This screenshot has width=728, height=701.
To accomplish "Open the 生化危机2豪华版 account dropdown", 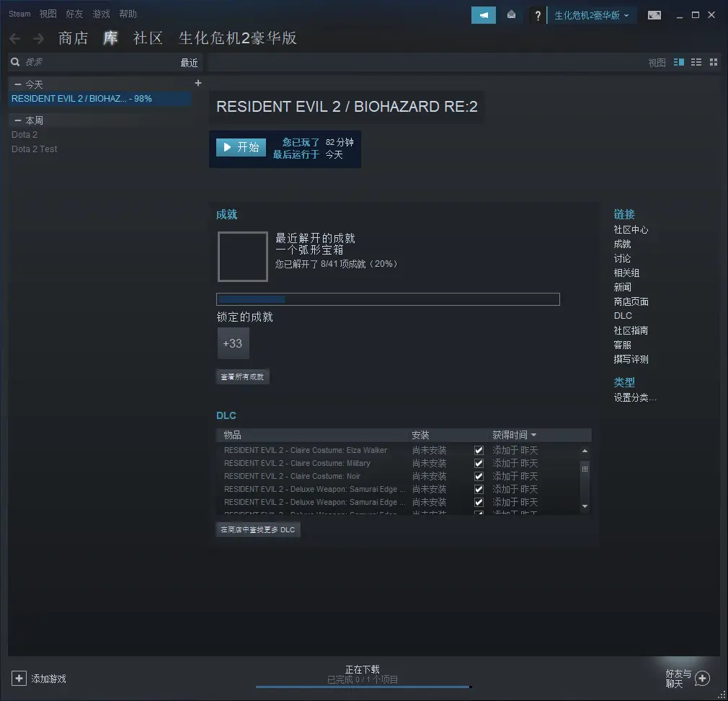I will click(x=592, y=15).
